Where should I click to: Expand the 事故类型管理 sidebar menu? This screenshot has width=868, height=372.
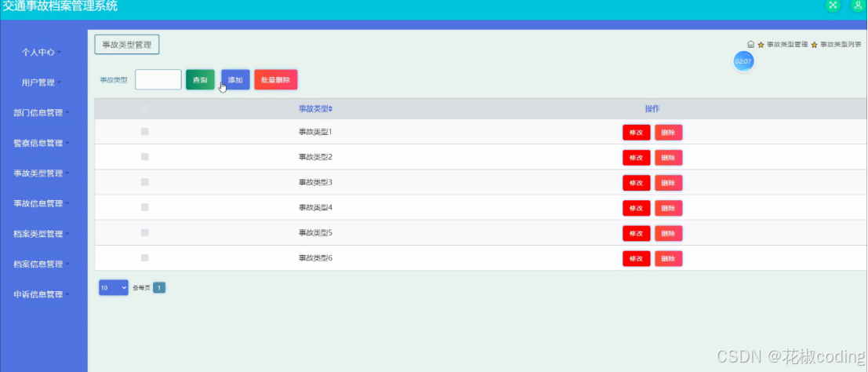point(42,173)
